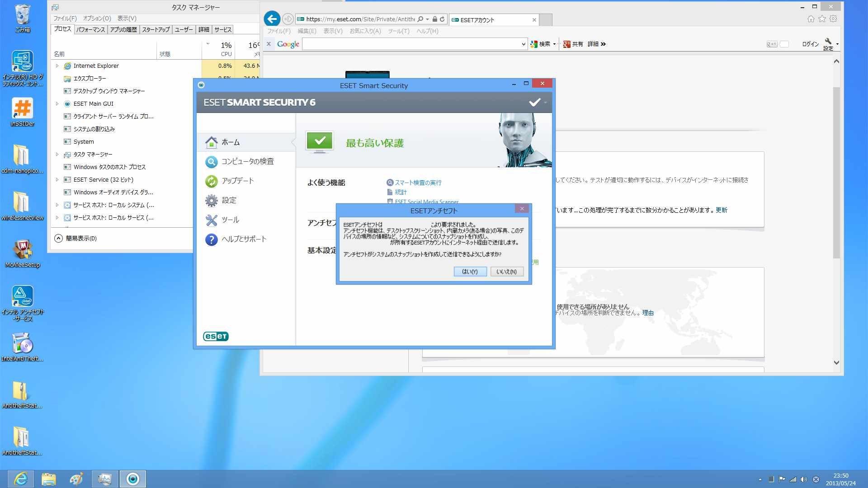Expand ESET Service (32 ビット) process

57,180
